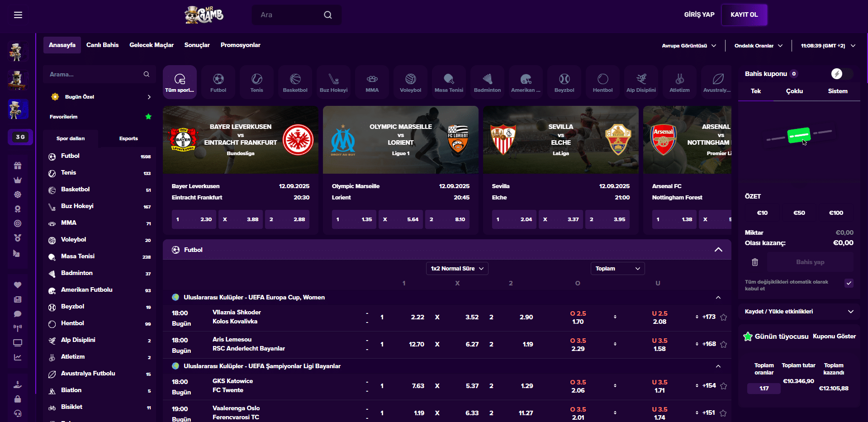Click the KAYIT OL register button
The width and height of the screenshot is (868, 422).
[744, 14]
